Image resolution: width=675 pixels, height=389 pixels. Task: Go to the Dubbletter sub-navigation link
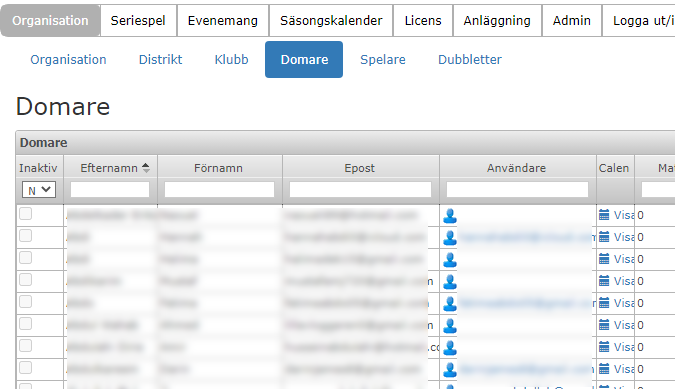pyautogui.click(x=470, y=59)
